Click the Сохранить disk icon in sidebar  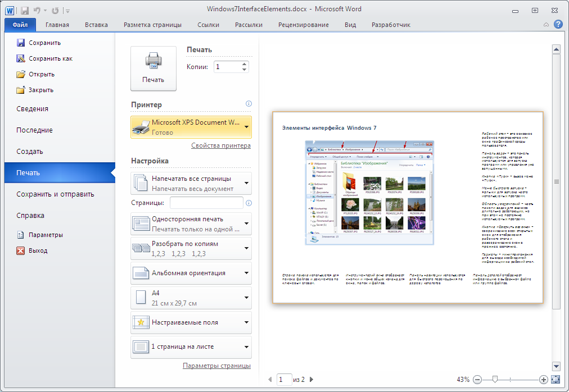pos(21,43)
